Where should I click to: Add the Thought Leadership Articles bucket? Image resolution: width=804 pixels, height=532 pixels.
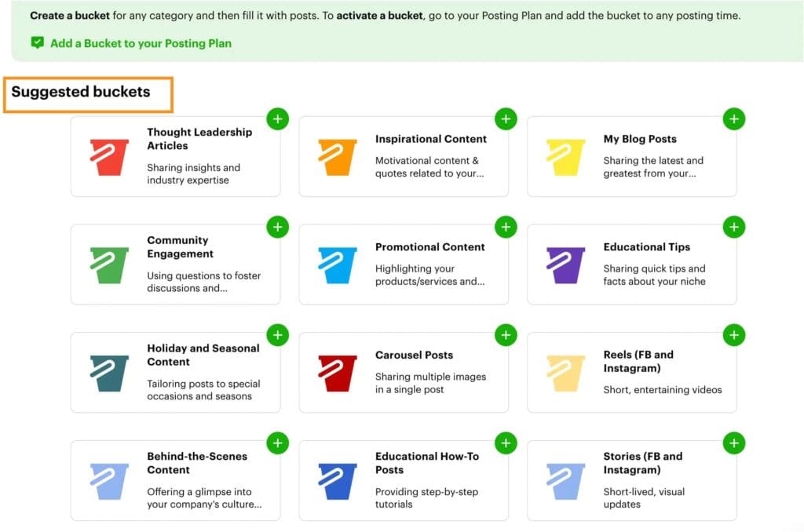(x=277, y=118)
